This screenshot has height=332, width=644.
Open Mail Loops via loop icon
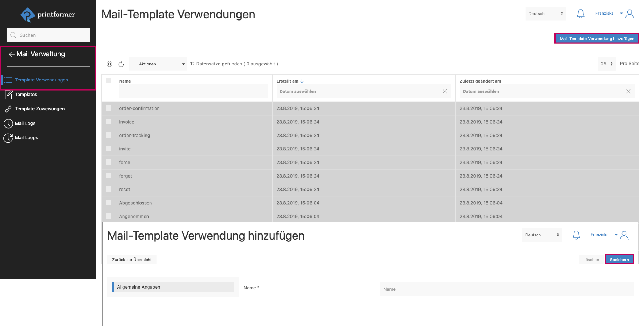(x=8, y=137)
